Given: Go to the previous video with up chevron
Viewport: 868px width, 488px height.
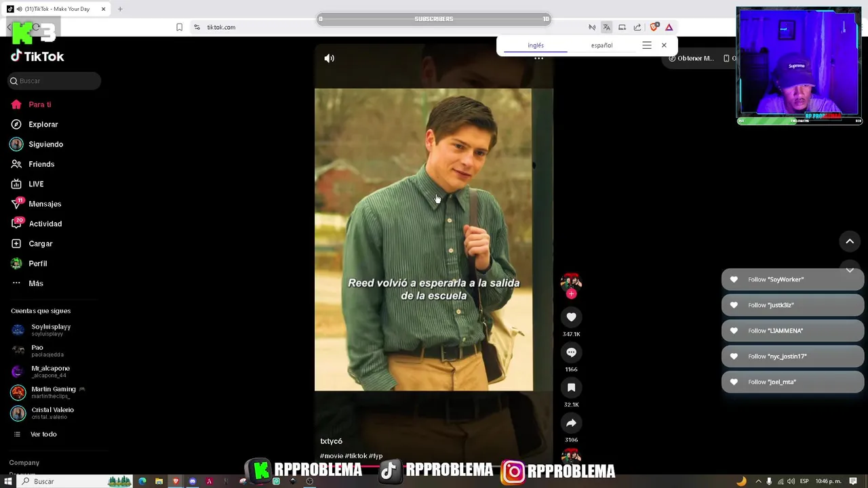Looking at the screenshot, I should [x=850, y=241].
